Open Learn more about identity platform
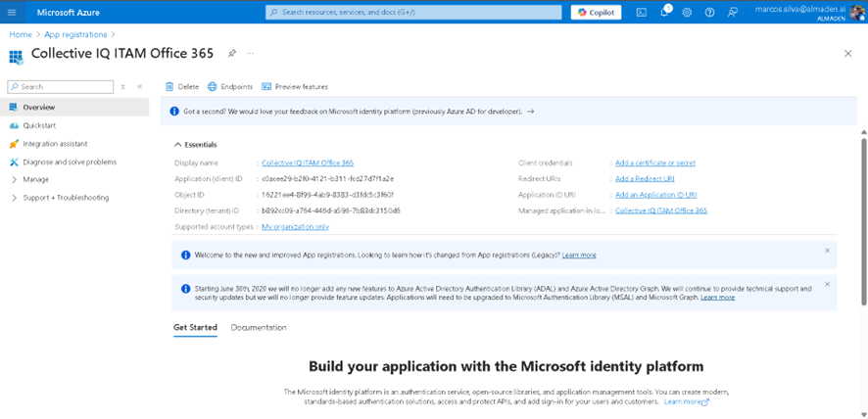 [x=687, y=401]
